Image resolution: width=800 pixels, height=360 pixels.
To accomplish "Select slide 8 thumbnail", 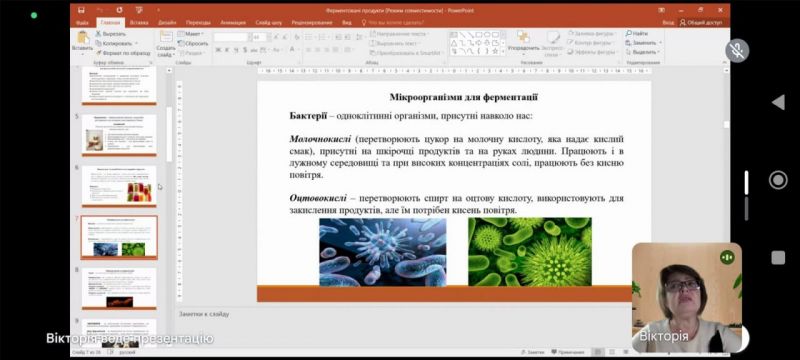I will pos(119,289).
